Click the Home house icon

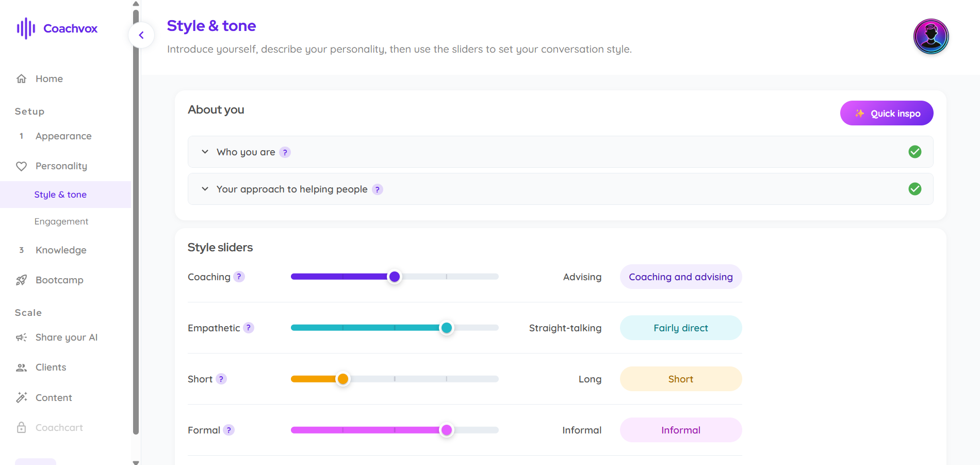pos(21,78)
